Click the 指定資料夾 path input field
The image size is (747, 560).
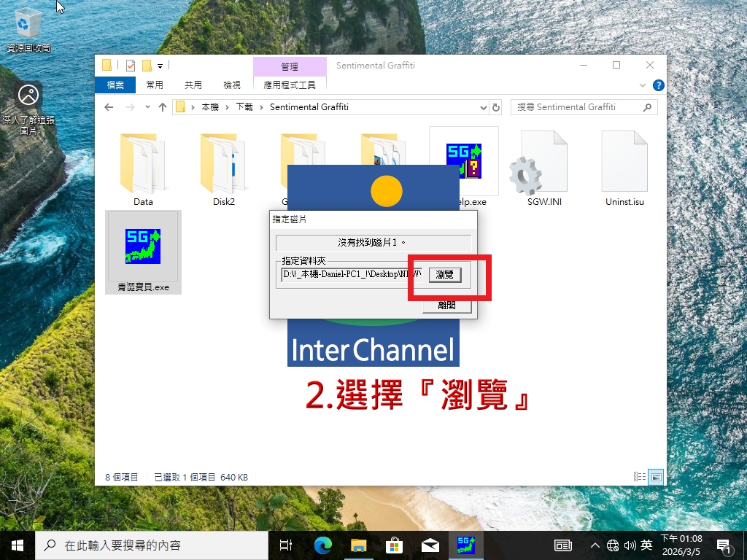point(351,275)
